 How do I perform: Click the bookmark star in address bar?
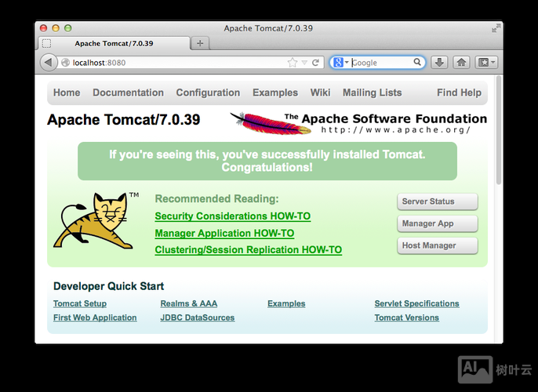coord(293,63)
